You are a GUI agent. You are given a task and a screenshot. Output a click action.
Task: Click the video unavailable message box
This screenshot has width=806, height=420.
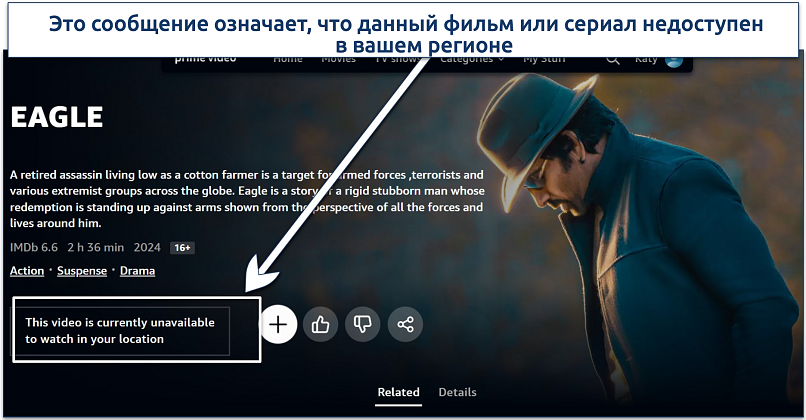click(x=120, y=331)
